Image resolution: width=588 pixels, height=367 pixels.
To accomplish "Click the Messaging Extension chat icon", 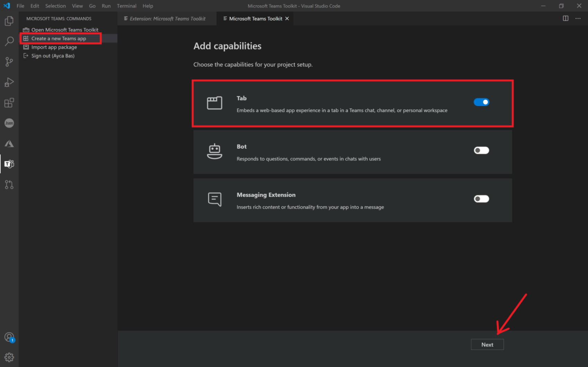I will [214, 199].
